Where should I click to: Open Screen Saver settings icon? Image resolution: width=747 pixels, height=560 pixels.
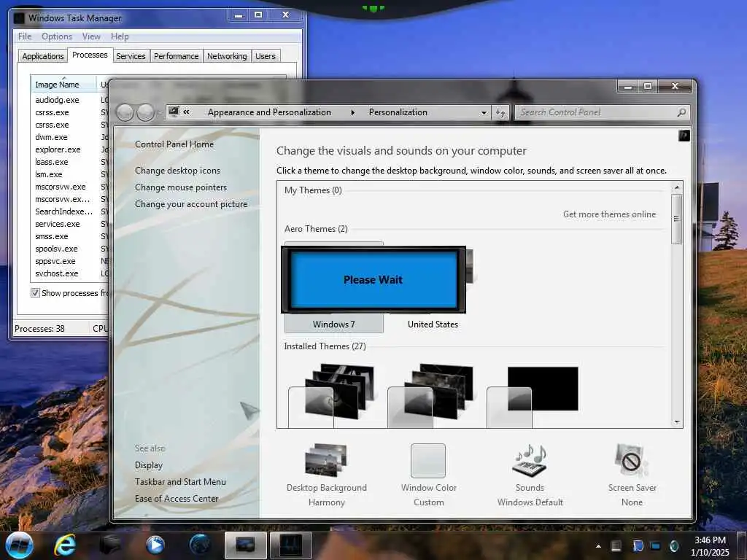point(631,460)
